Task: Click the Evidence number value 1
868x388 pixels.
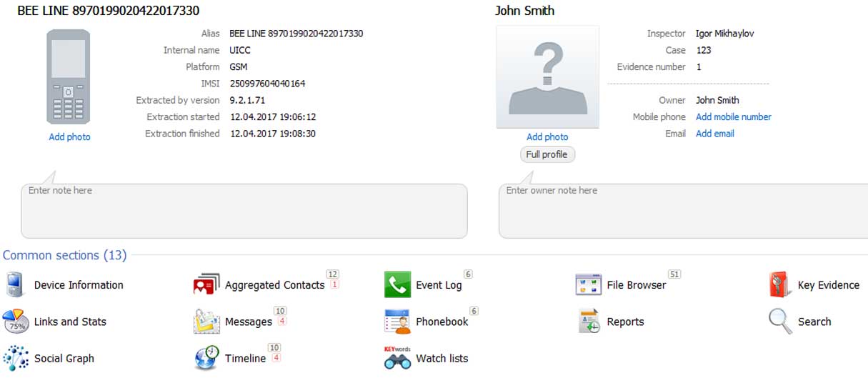Action: (x=699, y=66)
